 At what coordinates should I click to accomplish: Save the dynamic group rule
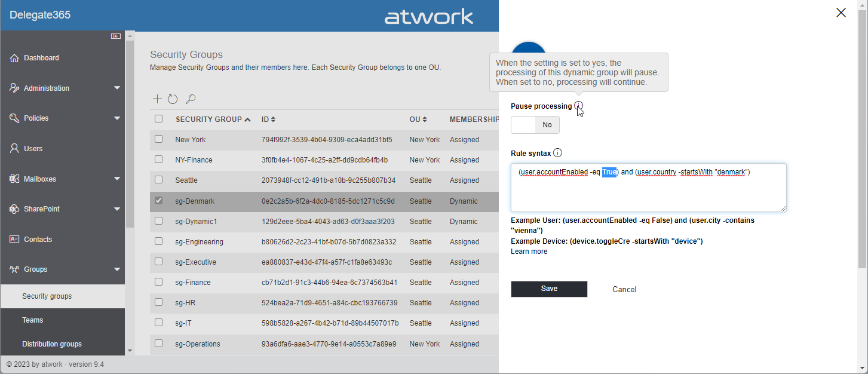tap(549, 289)
